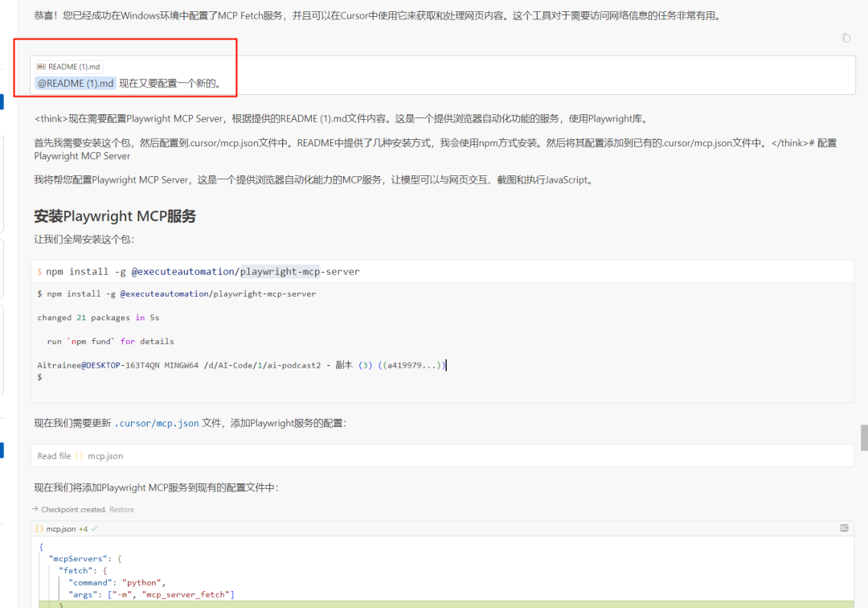Click the 'run npm fund for details' line
The image size is (868, 608).
pyautogui.click(x=110, y=342)
